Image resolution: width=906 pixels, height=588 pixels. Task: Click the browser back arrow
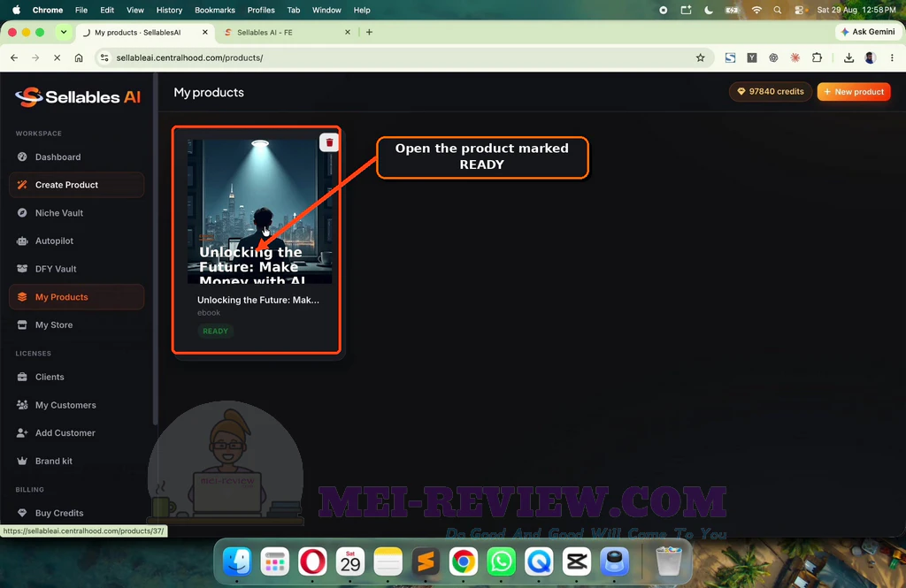click(14, 57)
